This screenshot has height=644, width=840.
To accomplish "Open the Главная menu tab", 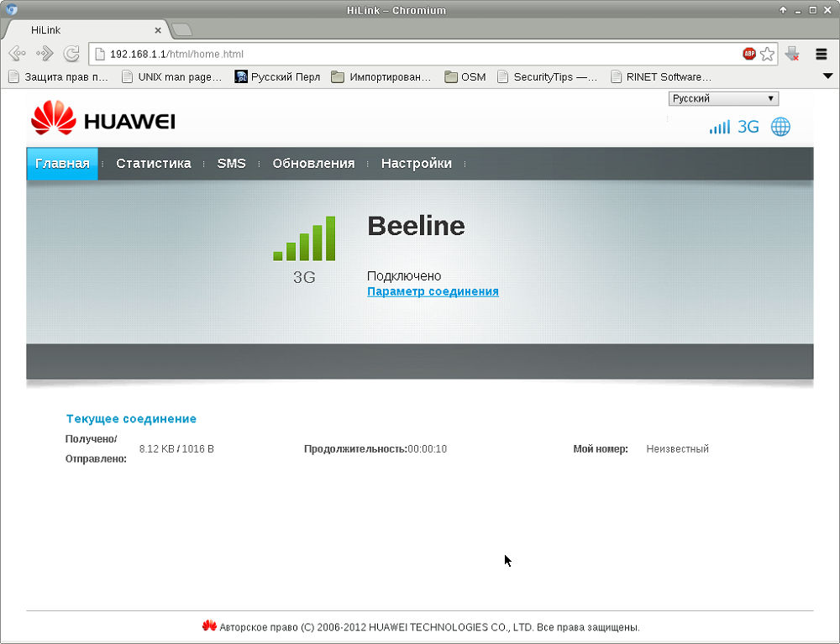I will 62,163.
